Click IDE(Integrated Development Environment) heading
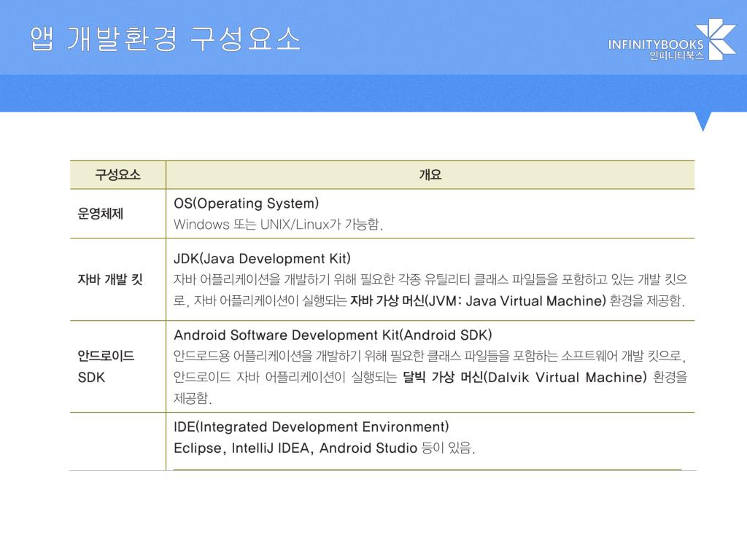 pyautogui.click(x=311, y=427)
